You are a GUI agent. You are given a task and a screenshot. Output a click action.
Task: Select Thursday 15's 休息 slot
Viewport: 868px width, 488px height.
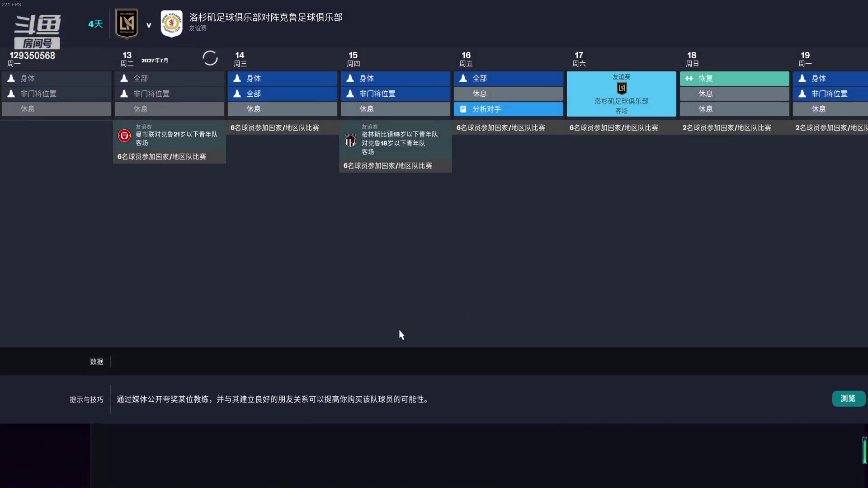(x=396, y=109)
